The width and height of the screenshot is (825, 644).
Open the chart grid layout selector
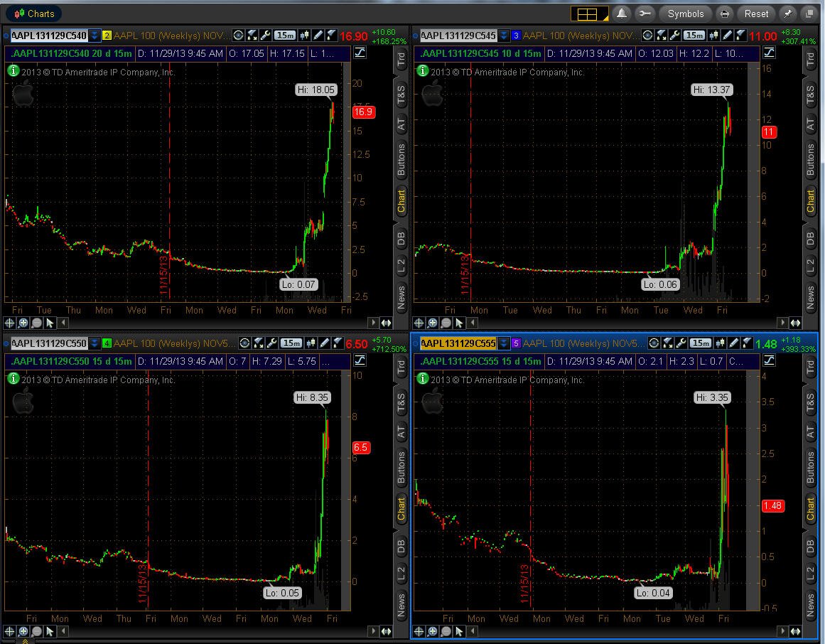[x=589, y=14]
